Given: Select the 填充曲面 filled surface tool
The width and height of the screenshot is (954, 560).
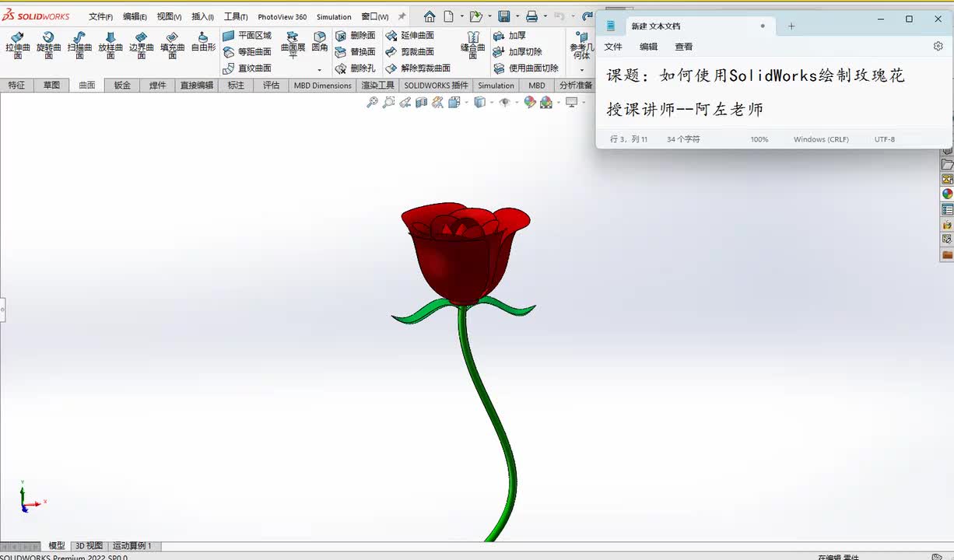Looking at the screenshot, I should [172, 45].
